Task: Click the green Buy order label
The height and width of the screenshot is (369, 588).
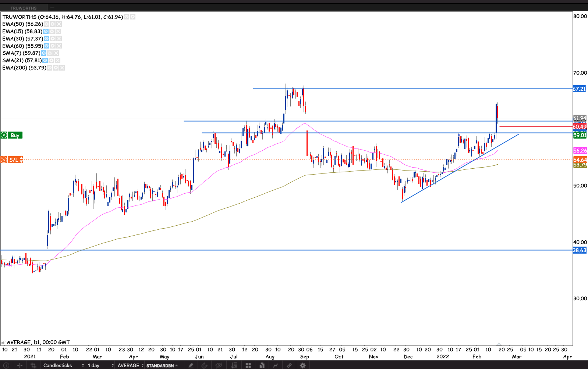Action: point(15,135)
